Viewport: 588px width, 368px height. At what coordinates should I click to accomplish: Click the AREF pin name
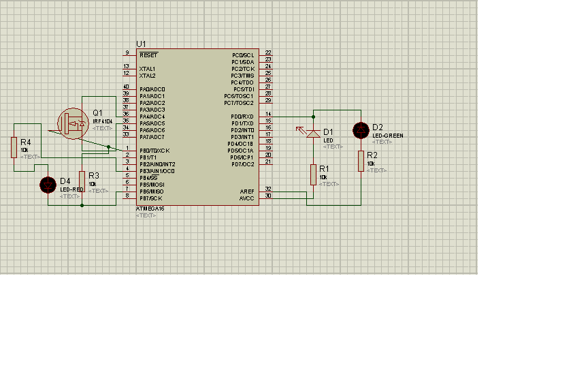(x=247, y=191)
